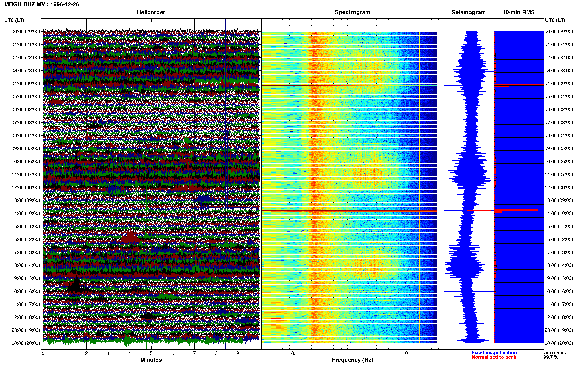Click '07:00 (03:00)' on the left time axis

click(x=26, y=122)
